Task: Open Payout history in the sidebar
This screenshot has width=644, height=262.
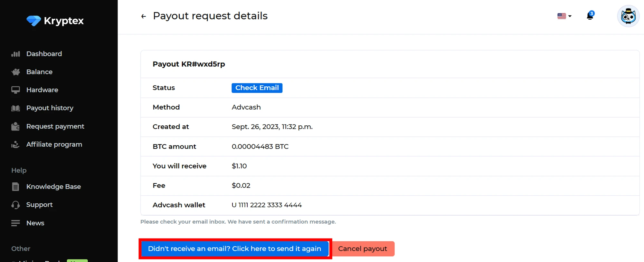Action: click(x=50, y=108)
